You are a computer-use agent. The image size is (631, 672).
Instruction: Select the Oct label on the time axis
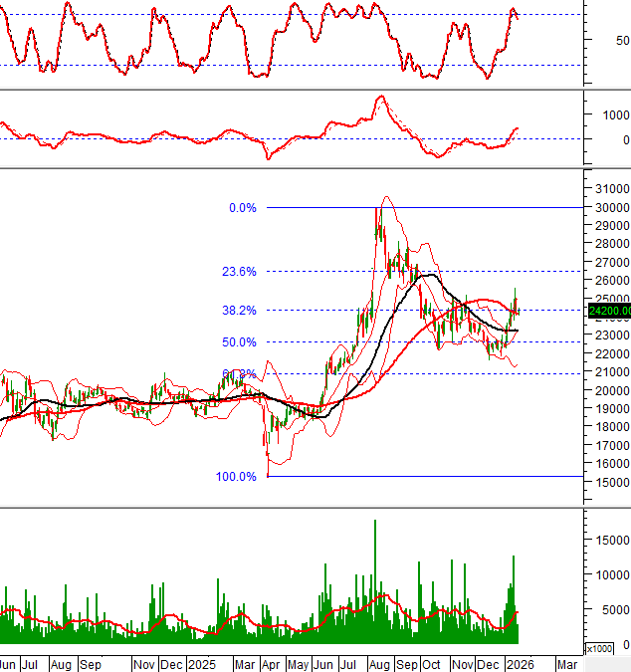click(431, 663)
